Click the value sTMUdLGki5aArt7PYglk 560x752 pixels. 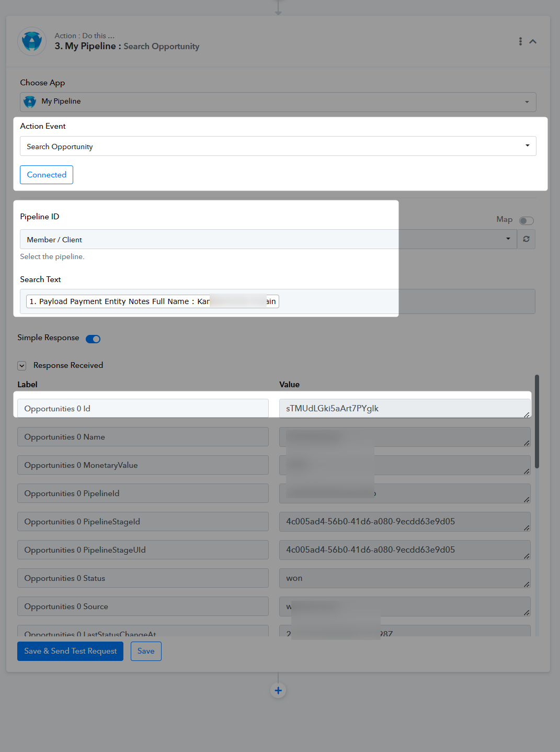[x=405, y=409]
